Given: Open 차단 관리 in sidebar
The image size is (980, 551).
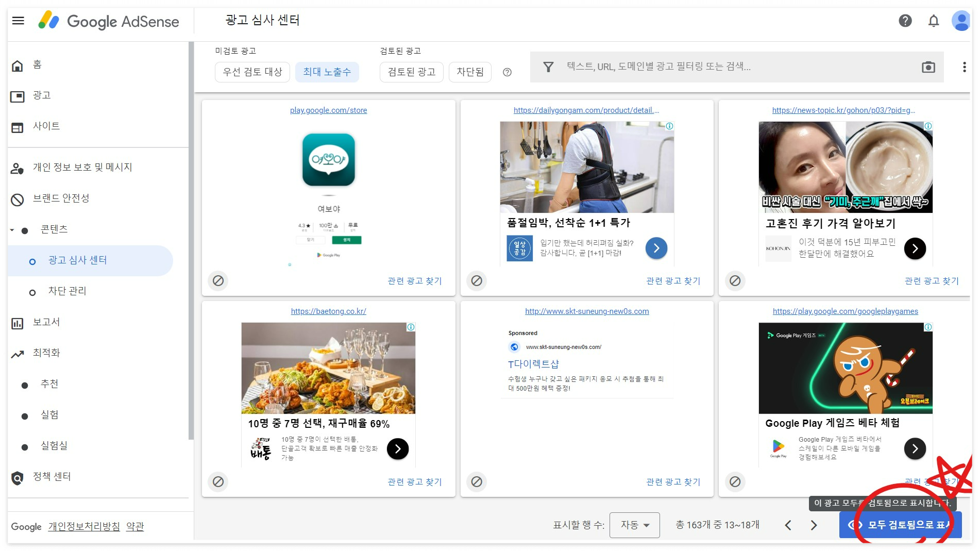Looking at the screenshot, I should (67, 291).
